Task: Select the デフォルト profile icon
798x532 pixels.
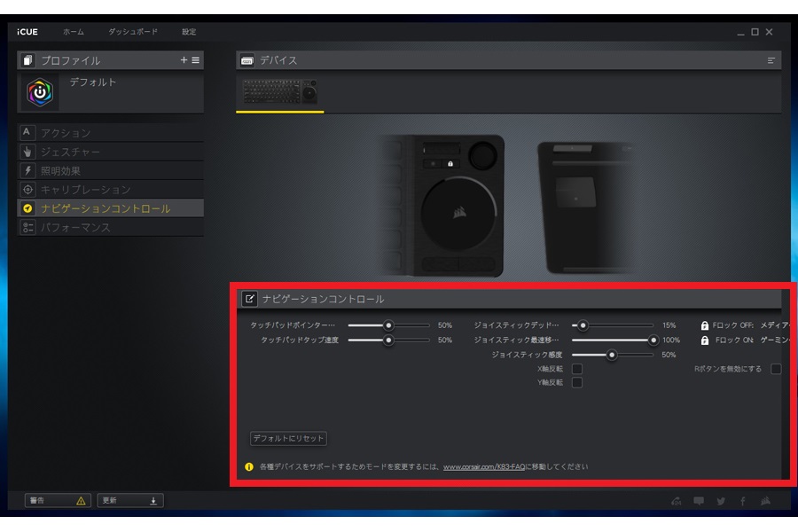Action: point(40,92)
